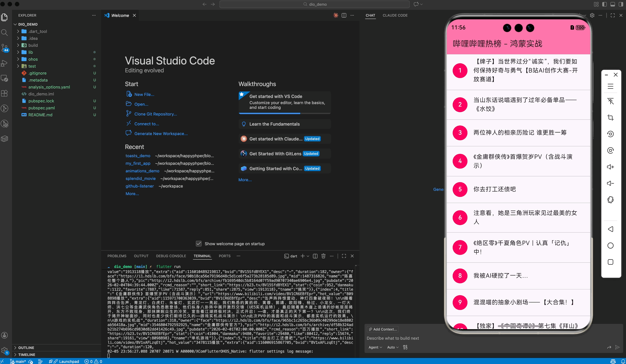Open the Agent mode dropdown
626x364 pixels.
pos(375,347)
